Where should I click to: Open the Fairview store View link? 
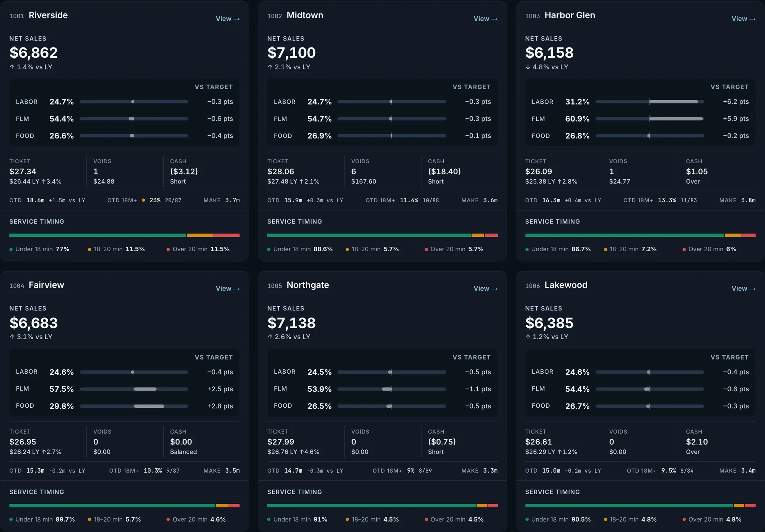pyautogui.click(x=228, y=288)
